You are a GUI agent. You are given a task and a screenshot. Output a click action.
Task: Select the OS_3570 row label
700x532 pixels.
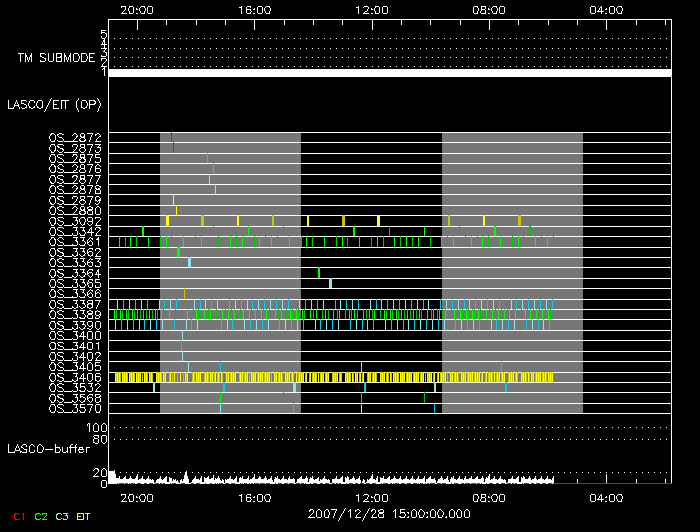pyautogui.click(x=75, y=408)
